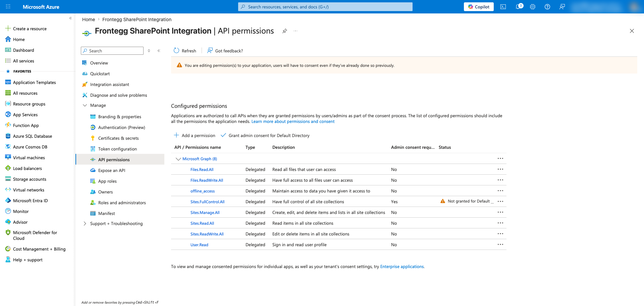The width and height of the screenshot is (644, 306).
Task: Collapse the Manage section
Action: tap(85, 105)
